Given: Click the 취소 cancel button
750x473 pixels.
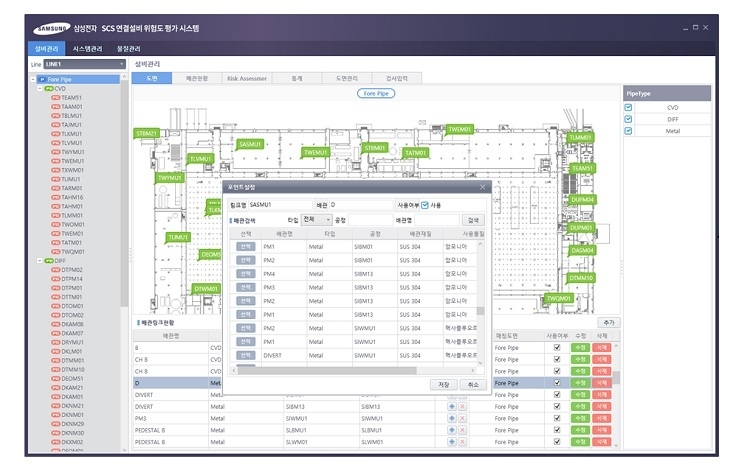Looking at the screenshot, I should click(x=473, y=385).
